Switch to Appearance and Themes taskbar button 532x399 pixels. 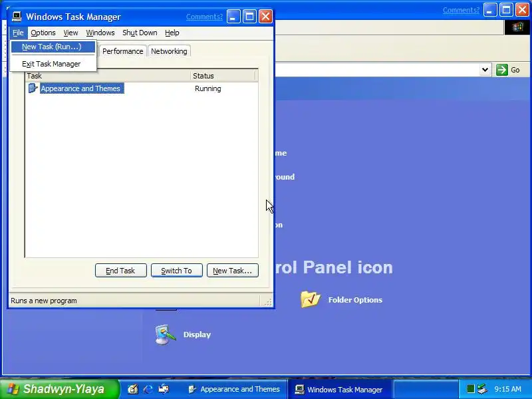coord(235,389)
